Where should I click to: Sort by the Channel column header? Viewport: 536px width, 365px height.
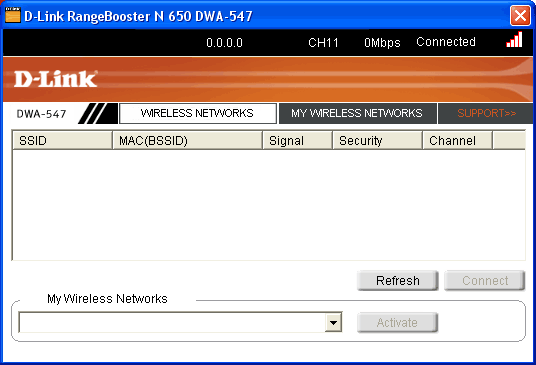click(457, 140)
